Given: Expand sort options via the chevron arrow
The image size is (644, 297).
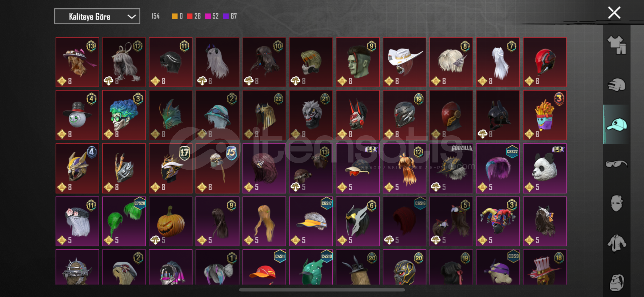Looking at the screenshot, I should pyautogui.click(x=132, y=16).
